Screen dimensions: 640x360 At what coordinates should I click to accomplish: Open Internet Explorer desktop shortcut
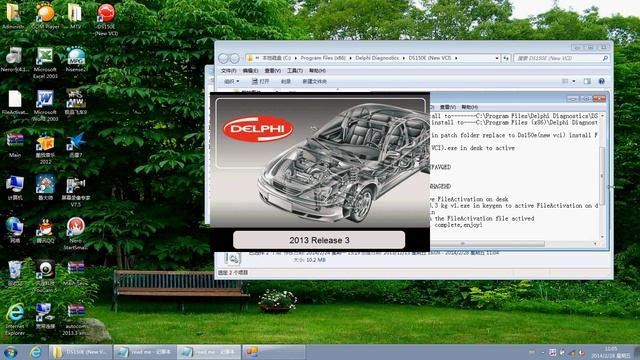[15, 319]
